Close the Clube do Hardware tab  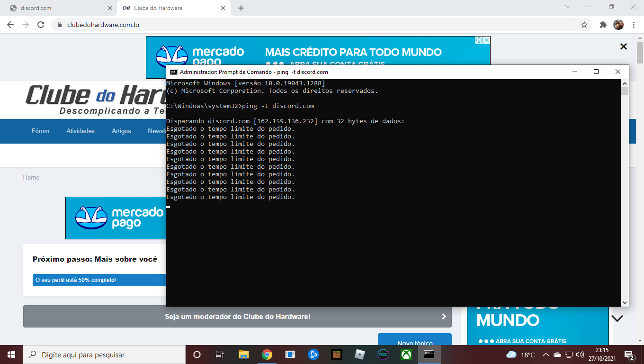coord(223,8)
